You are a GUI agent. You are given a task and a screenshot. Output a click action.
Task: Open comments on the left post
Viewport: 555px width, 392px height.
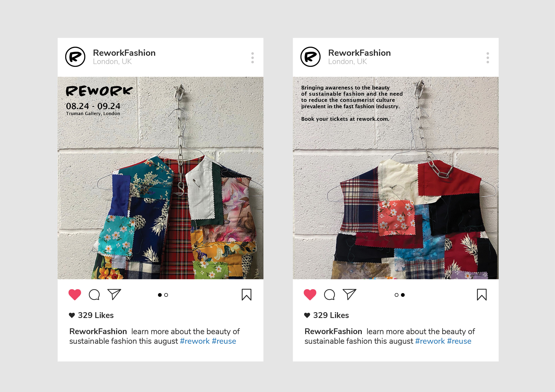click(x=94, y=294)
